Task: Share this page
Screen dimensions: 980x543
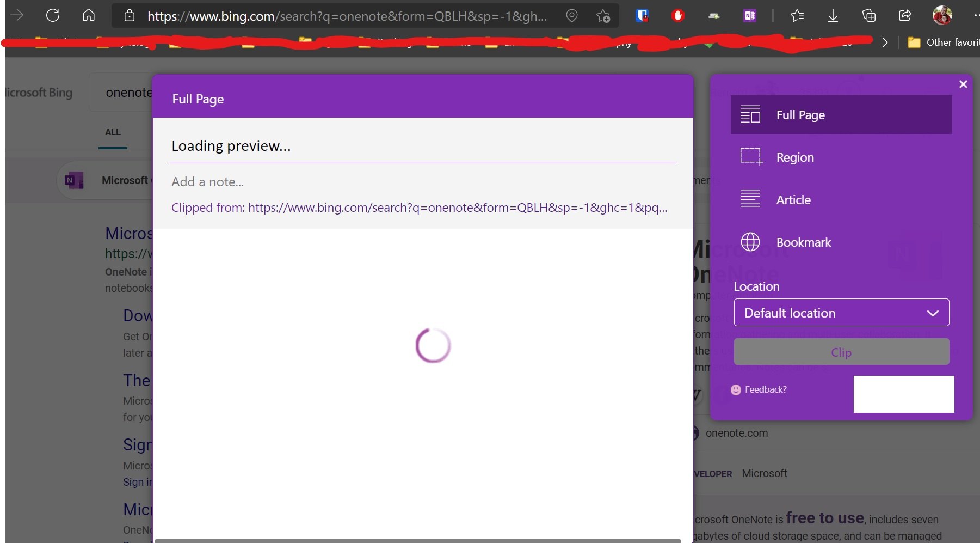Action: (905, 16)
